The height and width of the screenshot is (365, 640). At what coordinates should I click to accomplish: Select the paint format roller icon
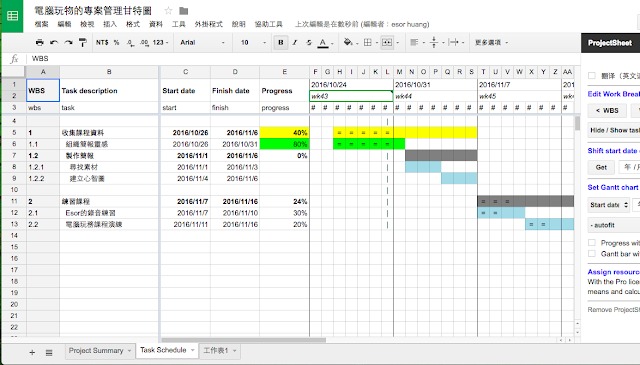pyautogui.click(x=82, y=42)
